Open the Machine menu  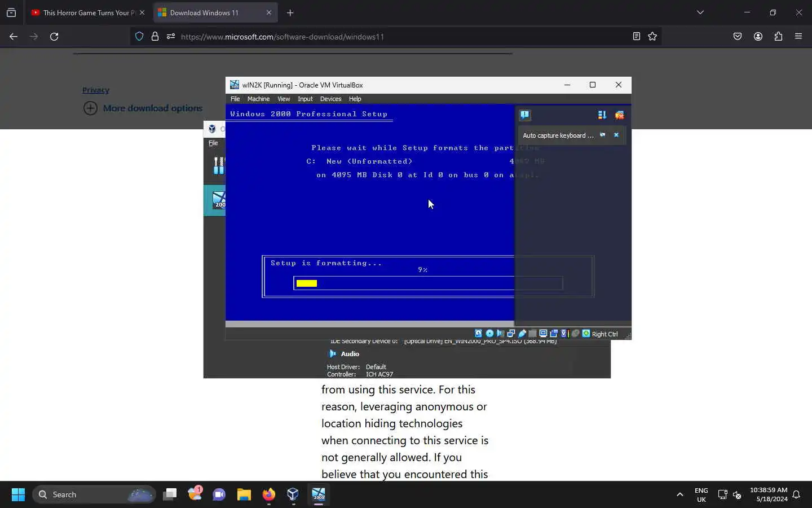point(258,99)
